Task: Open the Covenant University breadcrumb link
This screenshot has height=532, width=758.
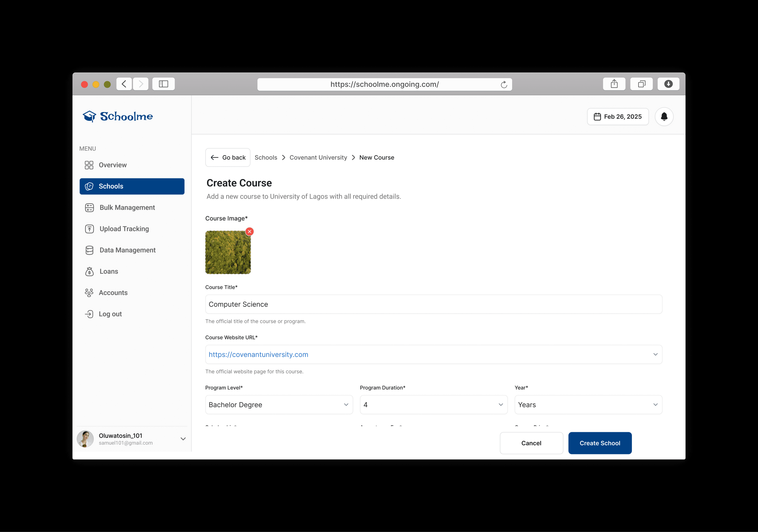Action: (318, 158)
